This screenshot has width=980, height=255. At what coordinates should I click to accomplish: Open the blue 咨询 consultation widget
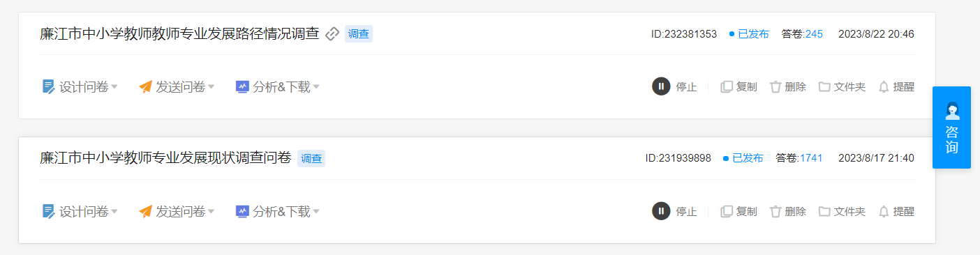coord(951,127)
